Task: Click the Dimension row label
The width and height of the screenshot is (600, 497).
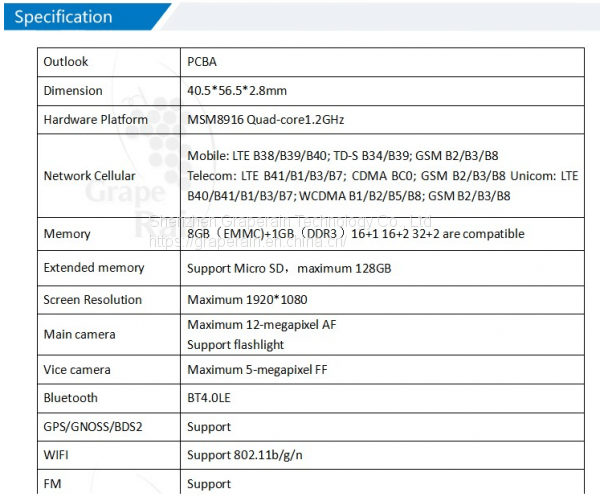Action: [73, 91]
